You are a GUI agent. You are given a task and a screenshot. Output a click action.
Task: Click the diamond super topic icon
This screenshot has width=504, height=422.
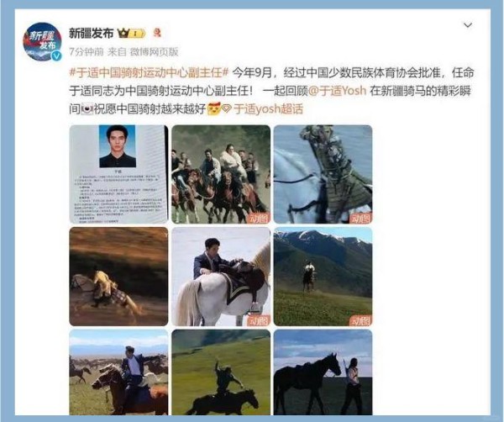(x=227, y=109)
